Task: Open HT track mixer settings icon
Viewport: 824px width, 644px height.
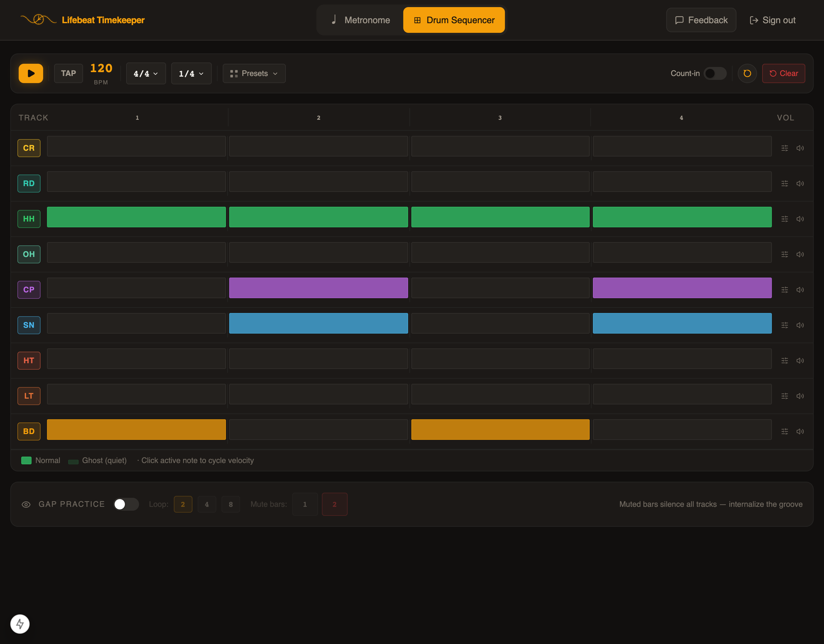Action: tap(784, 361)
